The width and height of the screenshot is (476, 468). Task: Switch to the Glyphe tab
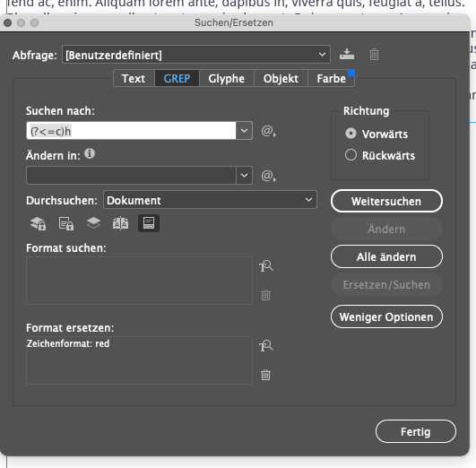click(x=227, y=78)
